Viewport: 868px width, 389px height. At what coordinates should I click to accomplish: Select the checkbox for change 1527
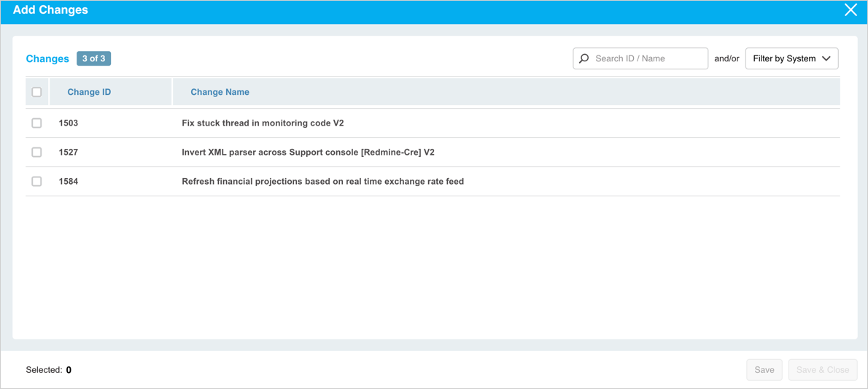36,153
